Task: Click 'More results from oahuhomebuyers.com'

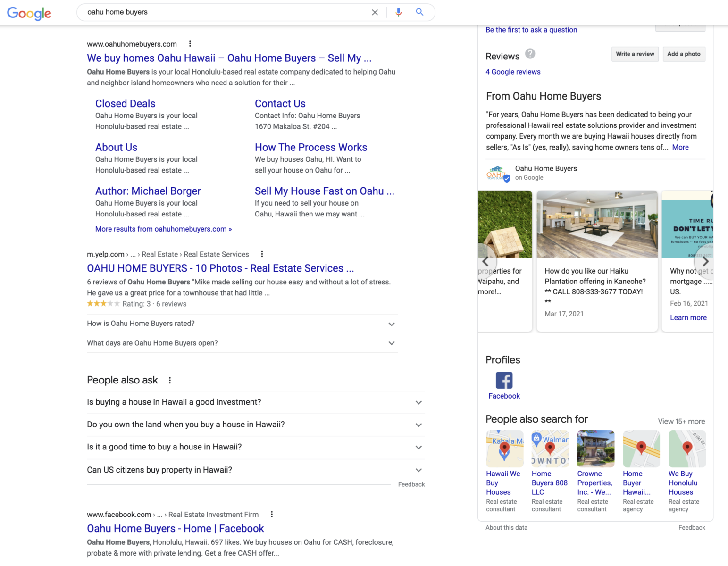Action: pos(163,229)
